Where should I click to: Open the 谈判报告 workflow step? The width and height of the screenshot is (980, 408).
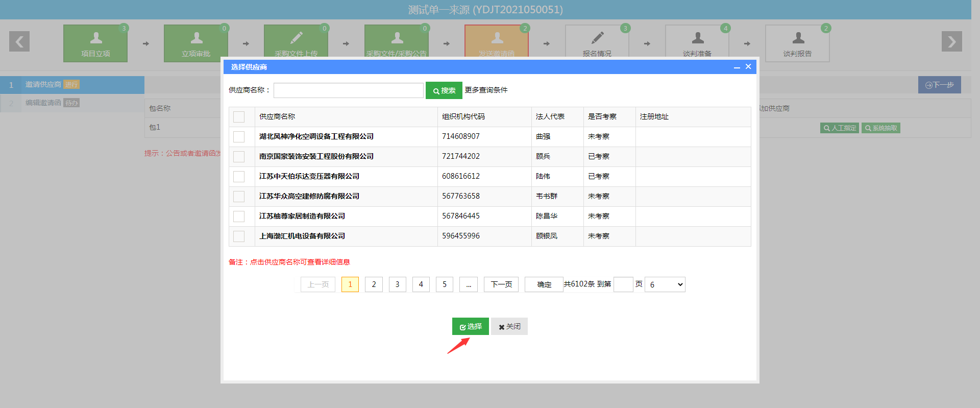coord(797,43)
